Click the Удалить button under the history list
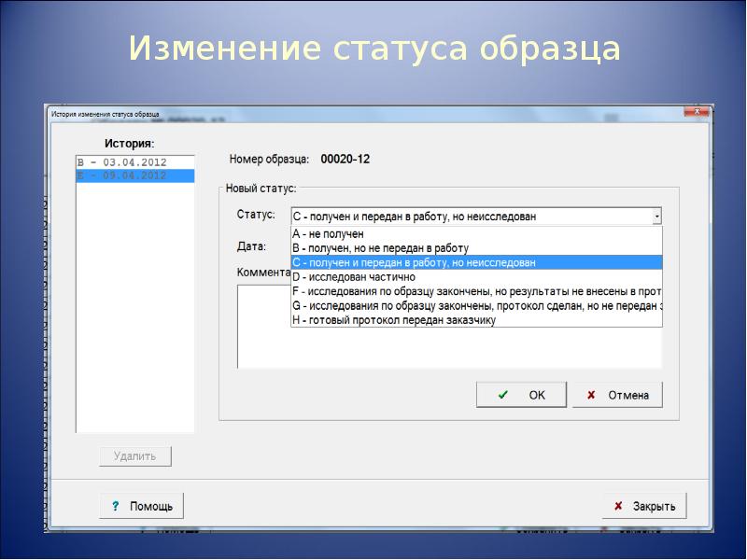Image resolution: width=747 pixels, height=560 pixels. pos(135,456)
